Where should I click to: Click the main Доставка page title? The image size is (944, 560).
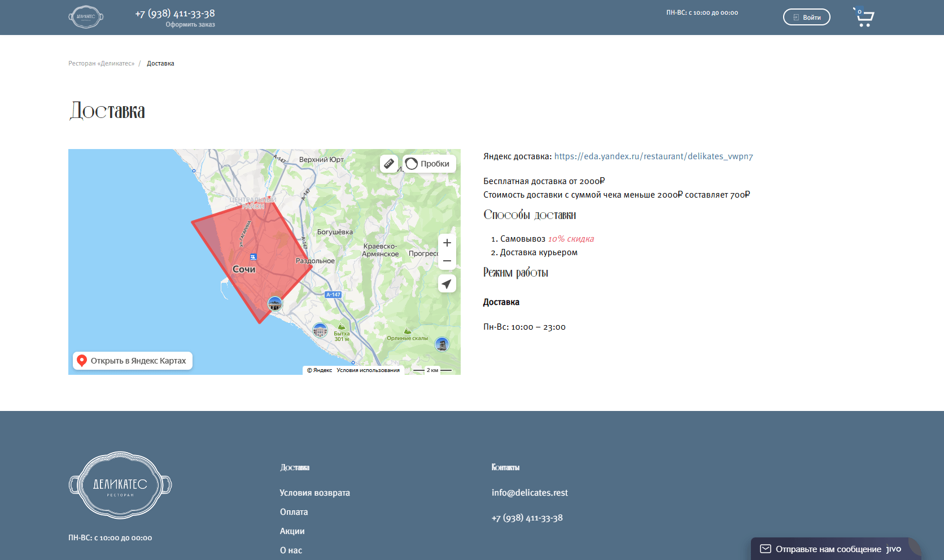point(107,111)
